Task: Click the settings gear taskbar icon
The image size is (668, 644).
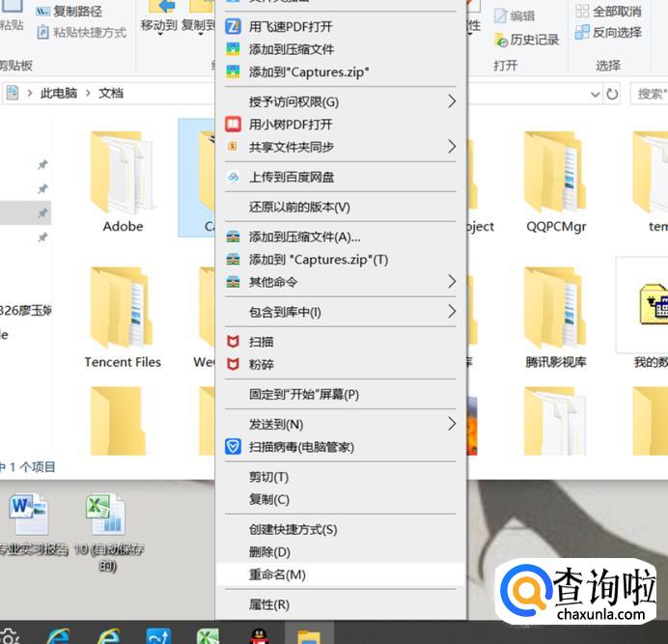Action: pyautogui.click(x=9, y=636)
